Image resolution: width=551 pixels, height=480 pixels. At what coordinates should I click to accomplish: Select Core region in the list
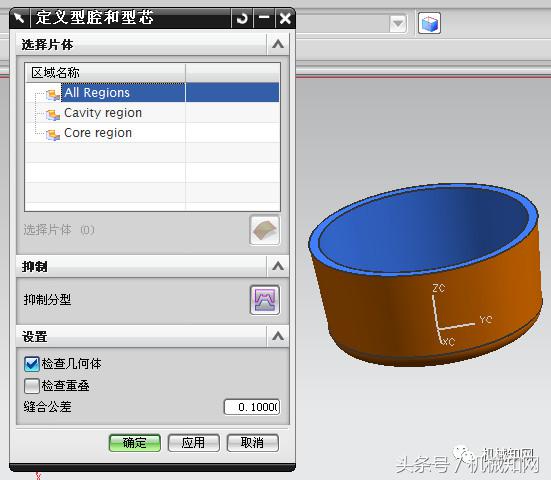152,133
